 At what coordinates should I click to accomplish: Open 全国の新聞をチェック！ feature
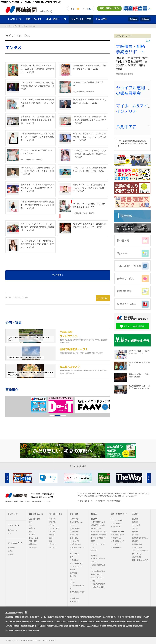tap(58, 353)
